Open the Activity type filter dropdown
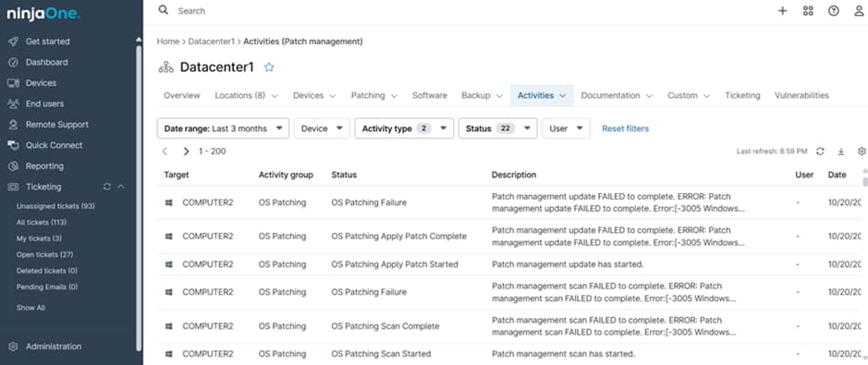868x365 pixels. tap(404, 128)
